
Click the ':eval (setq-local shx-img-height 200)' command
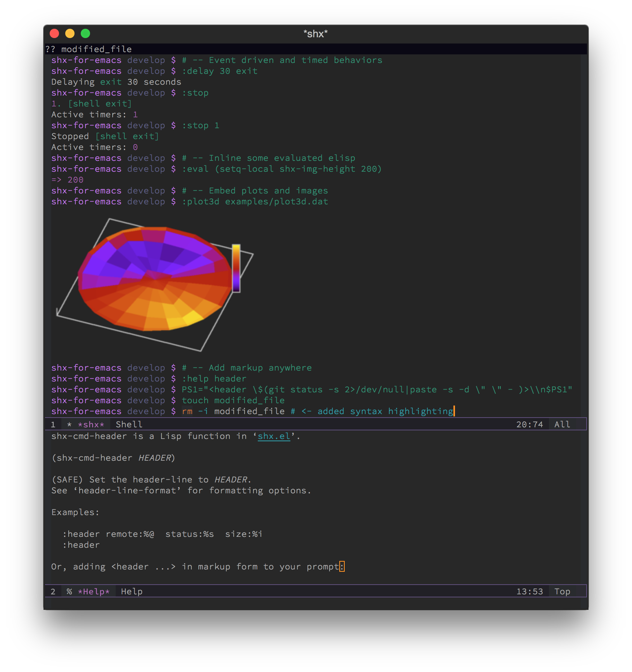coord(282,169)
